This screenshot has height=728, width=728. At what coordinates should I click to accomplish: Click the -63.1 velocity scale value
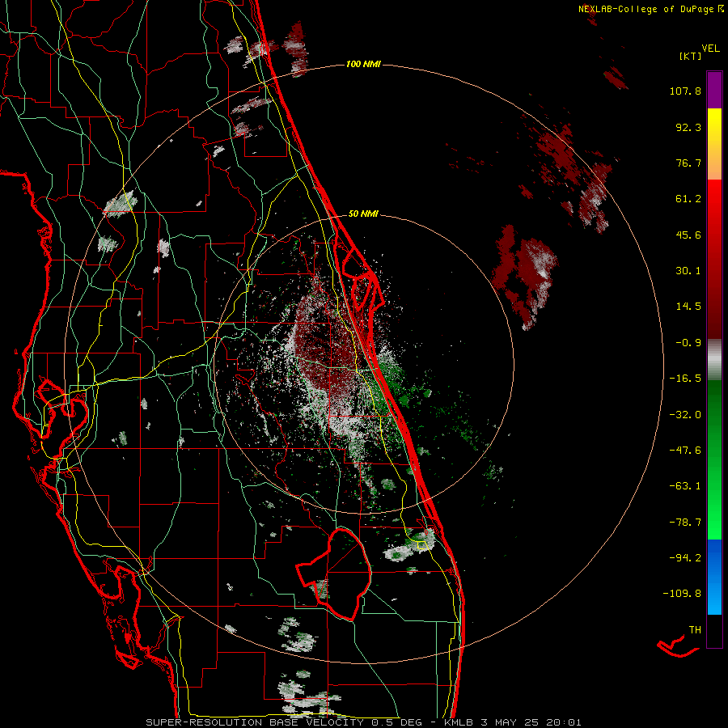[685, 486]
